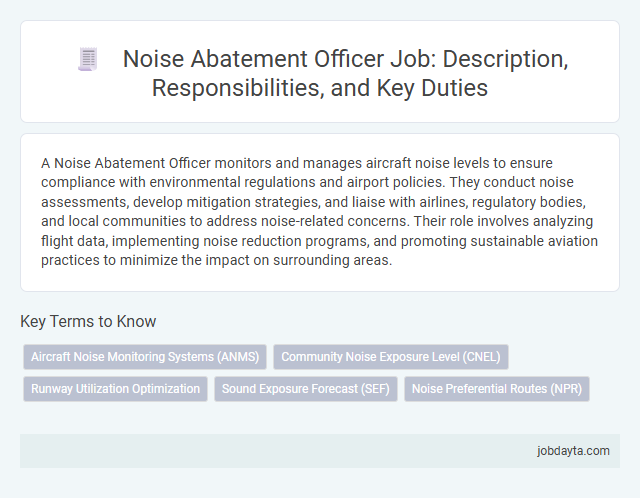This screenshot has height=498, width=640.
Task: Select the Noise Preferential Routes (NPR) tag
Action: point(497,389)
